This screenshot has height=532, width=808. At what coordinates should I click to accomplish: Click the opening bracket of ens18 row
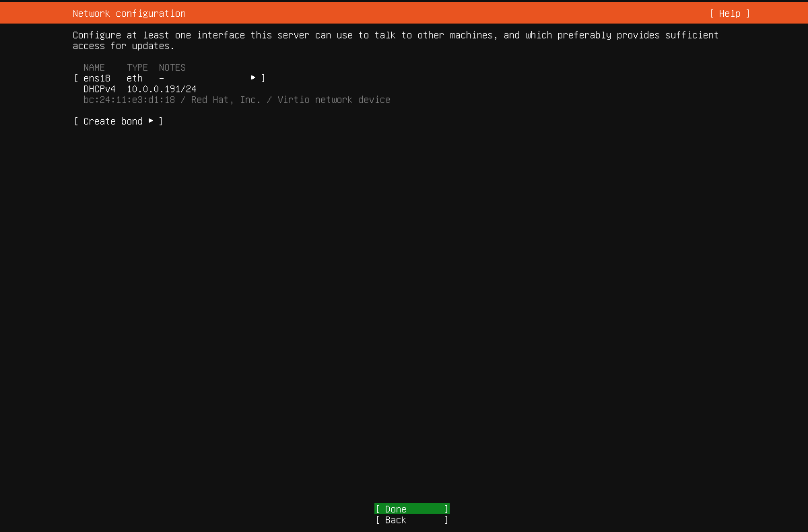75,78
